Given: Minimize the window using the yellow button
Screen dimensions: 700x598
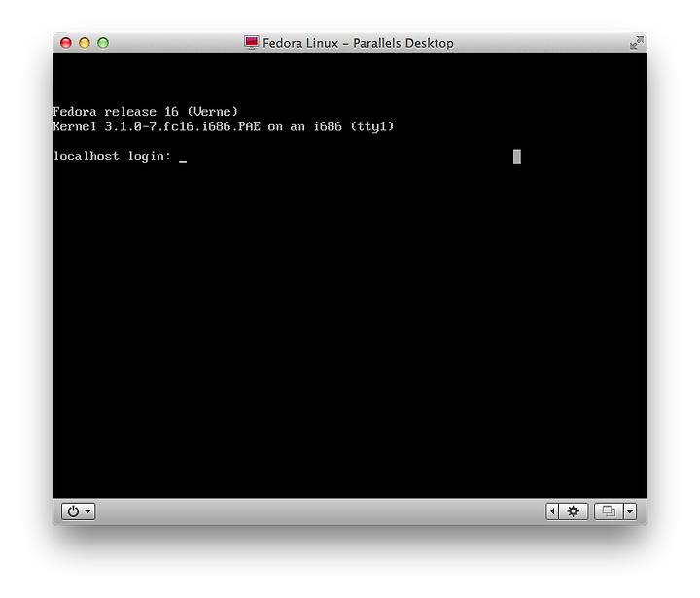Looking at the screenshot, I should click(x=85, y=43).
